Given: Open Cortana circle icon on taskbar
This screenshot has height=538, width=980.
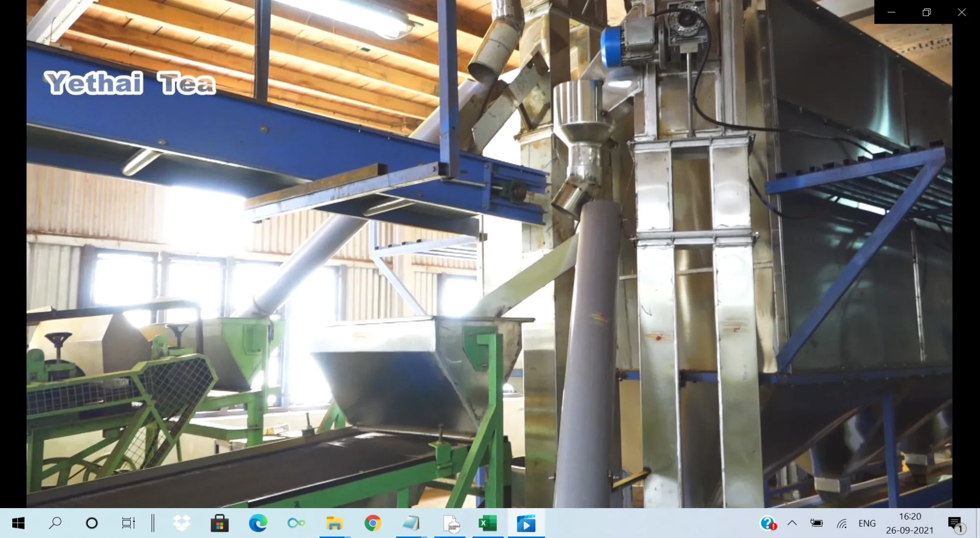Looking at the screenshot, I should [x=92, y=523].
